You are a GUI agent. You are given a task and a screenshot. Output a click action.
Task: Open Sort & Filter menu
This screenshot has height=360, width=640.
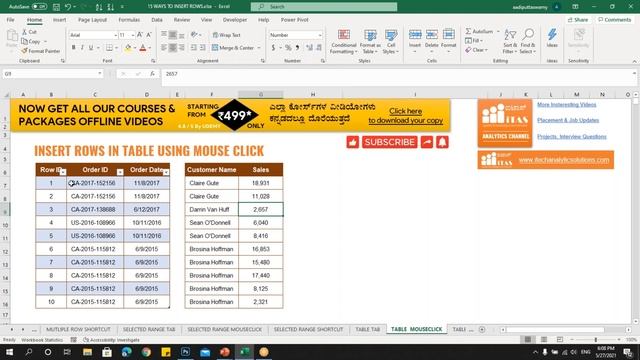coord(510,42)
